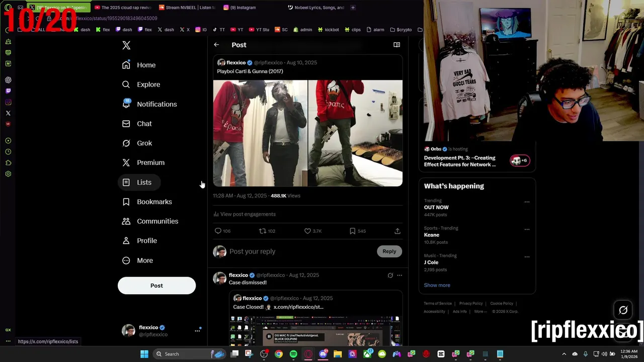Open Spotify from the taskbar

(293, 354)
